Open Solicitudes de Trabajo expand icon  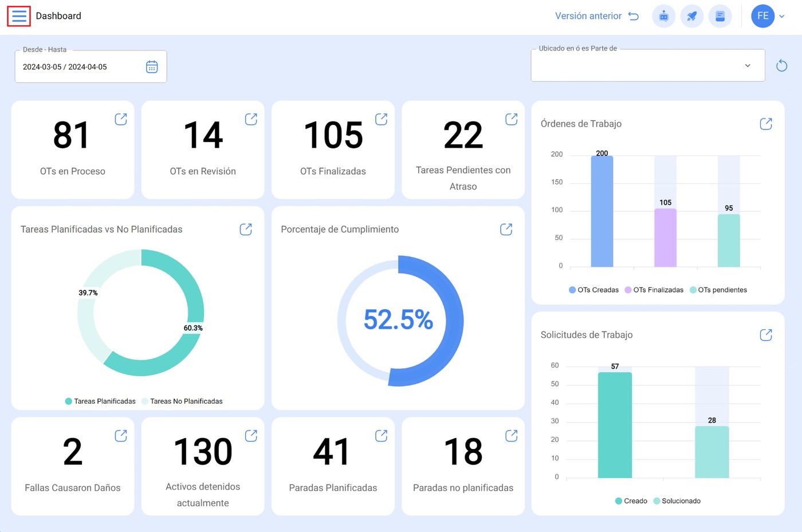tap(766, 334)
